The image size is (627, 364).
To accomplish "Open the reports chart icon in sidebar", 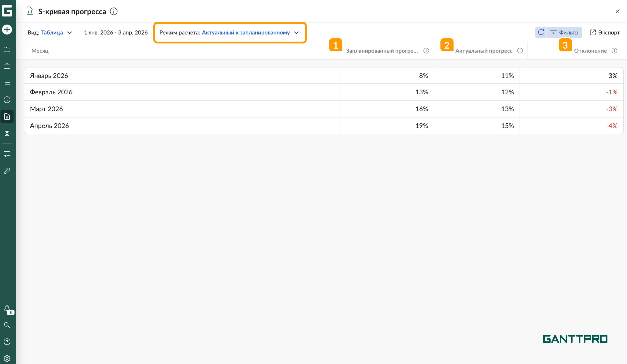I will [7, 117].
